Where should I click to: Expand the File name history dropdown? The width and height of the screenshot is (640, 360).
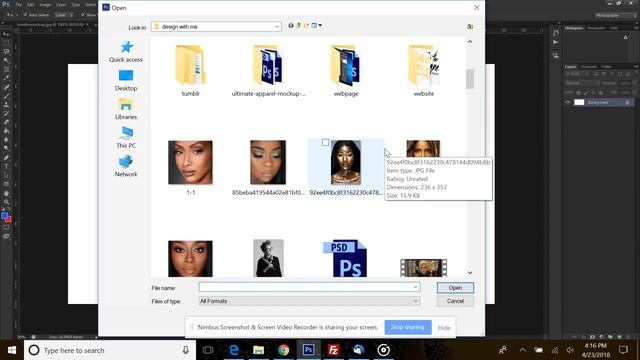point(416,287)
